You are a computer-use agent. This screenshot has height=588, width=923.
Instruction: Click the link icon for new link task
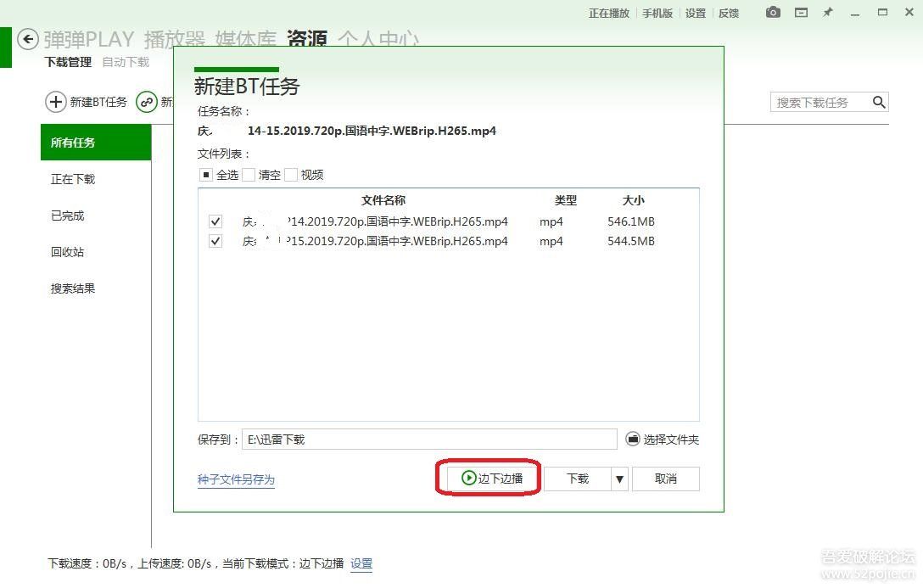click(x=147, y=102)
